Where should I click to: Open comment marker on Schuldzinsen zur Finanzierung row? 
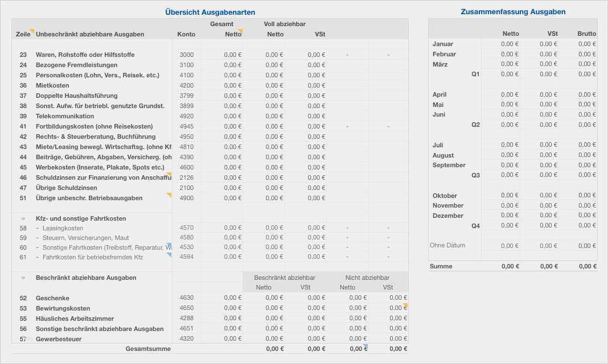click(x=169, y=175)
